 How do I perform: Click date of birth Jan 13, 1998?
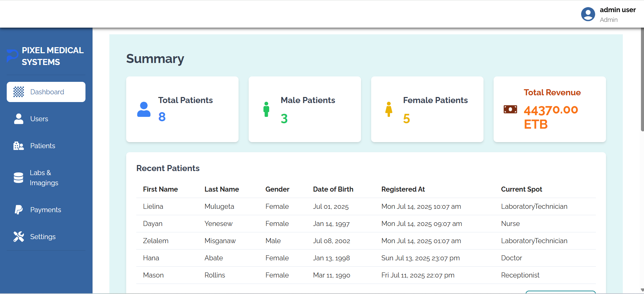tap(331, 258)
